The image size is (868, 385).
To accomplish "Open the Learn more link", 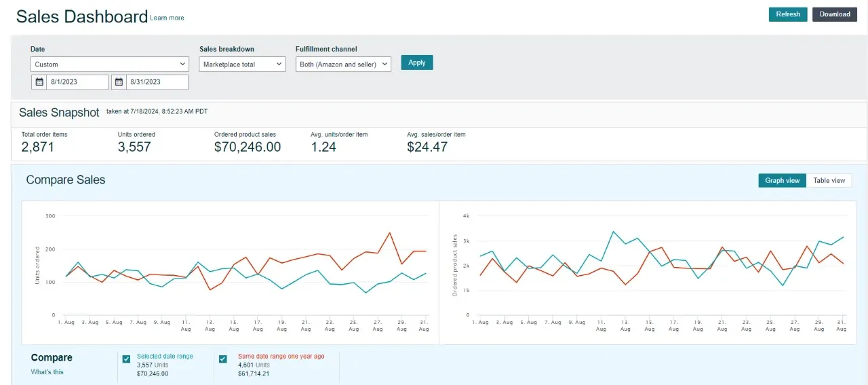I will [x=167, y=18].
